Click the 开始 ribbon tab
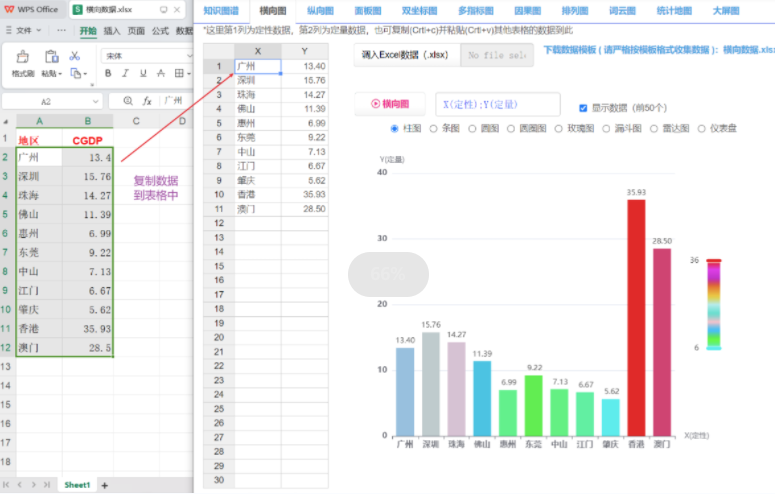Viewport: 775px width, 494px height. 88,31
